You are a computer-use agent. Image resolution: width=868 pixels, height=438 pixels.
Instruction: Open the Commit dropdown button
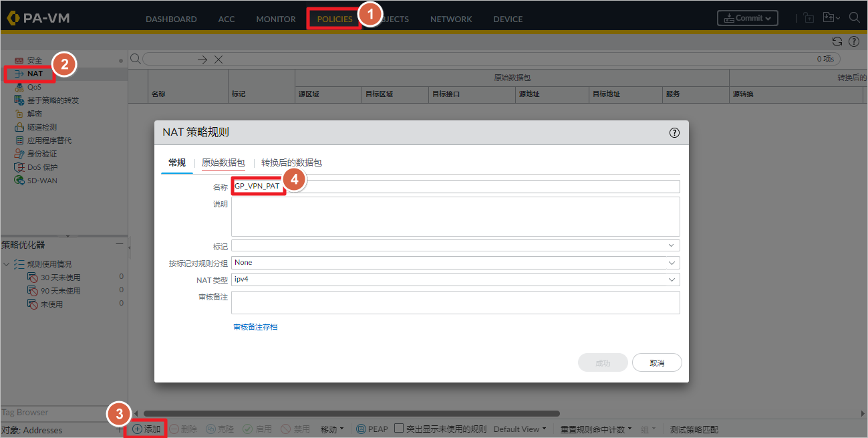pyautogui.click(x=748, y=18)
